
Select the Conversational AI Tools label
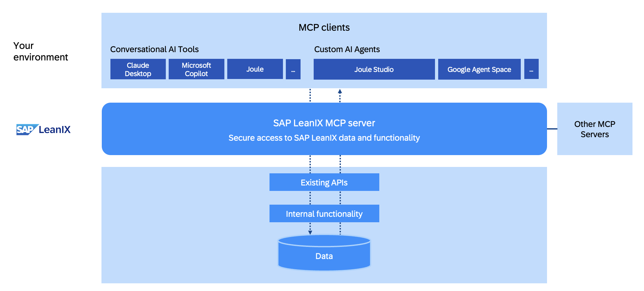tap(155, 49)
